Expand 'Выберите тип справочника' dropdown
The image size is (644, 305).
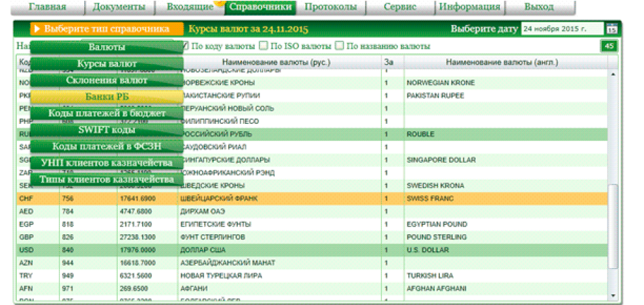[106, 30]
